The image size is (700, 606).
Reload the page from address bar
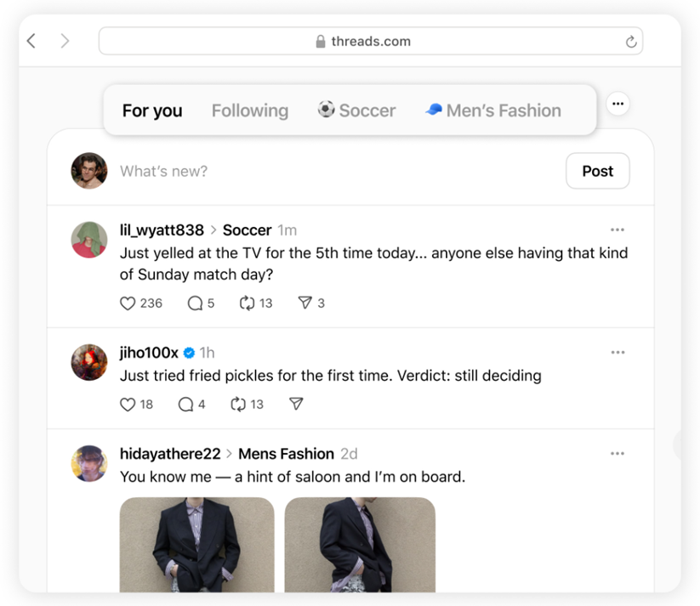pyautogui.click(x=631, y=42)
